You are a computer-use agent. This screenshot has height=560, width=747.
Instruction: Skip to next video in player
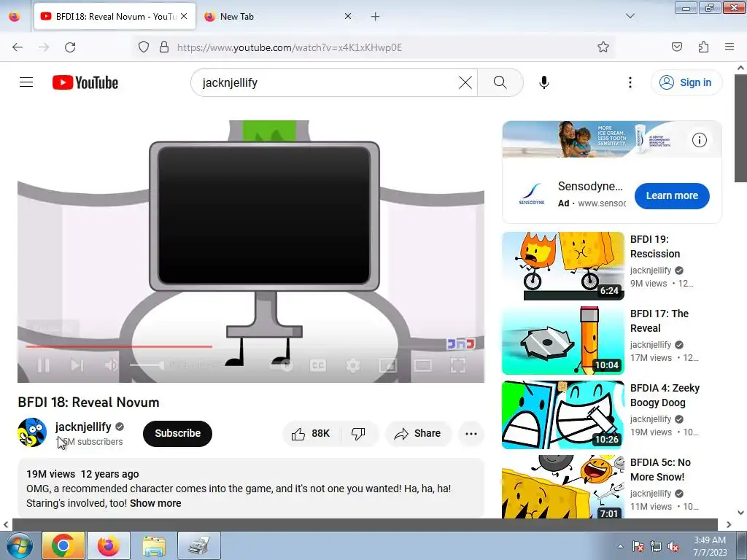[x=77, y=365]
